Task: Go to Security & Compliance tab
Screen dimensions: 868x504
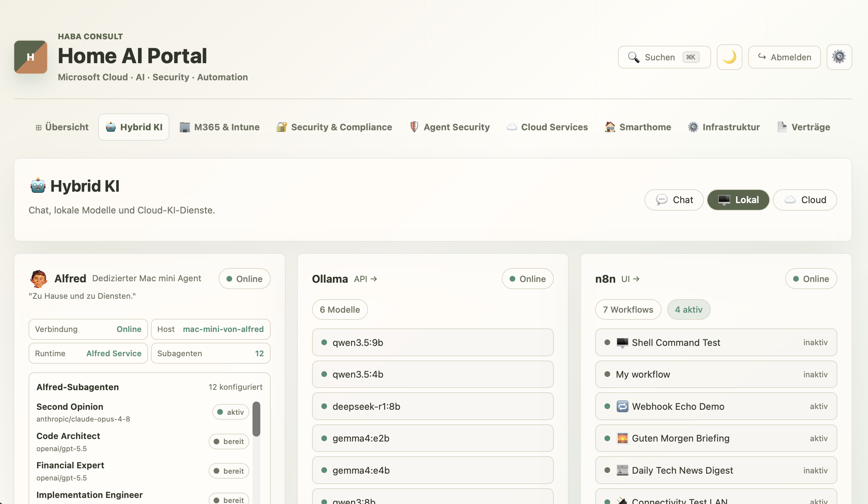Action: point(334,127)
